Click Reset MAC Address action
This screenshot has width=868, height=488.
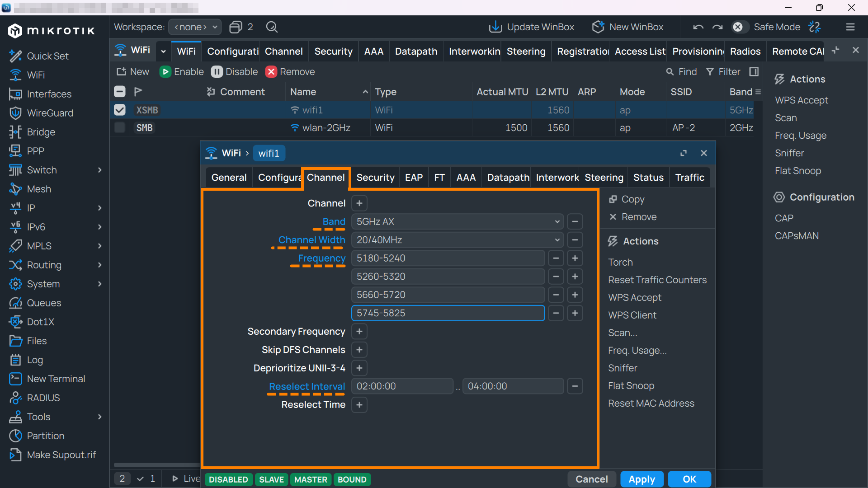coord(651,403)
